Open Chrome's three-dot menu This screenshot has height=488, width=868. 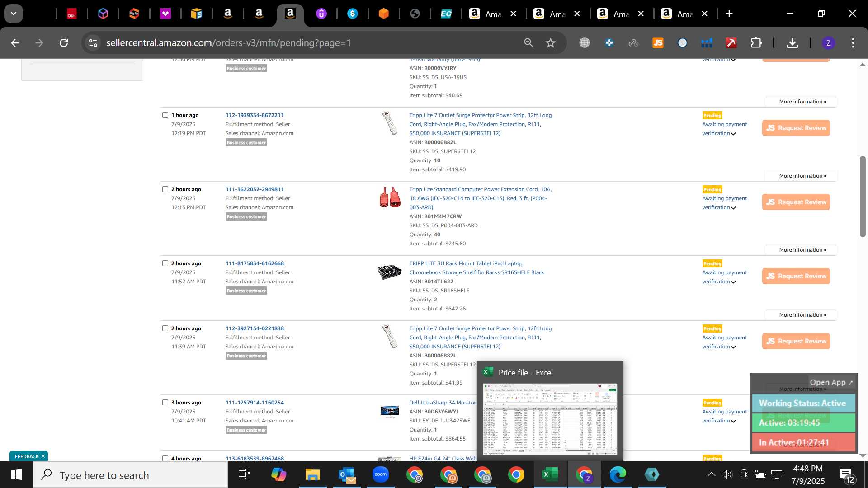click(853, 43)
